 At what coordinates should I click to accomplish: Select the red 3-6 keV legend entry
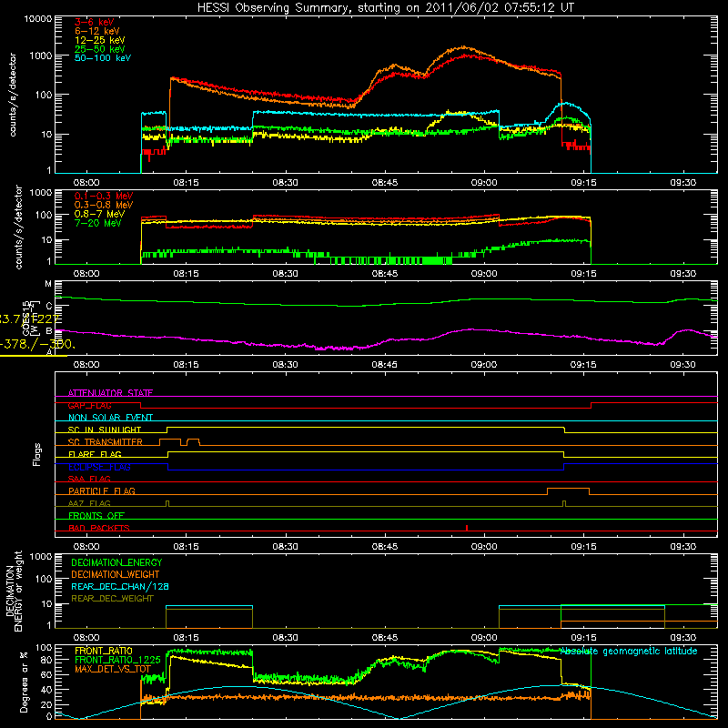[95, 22]
